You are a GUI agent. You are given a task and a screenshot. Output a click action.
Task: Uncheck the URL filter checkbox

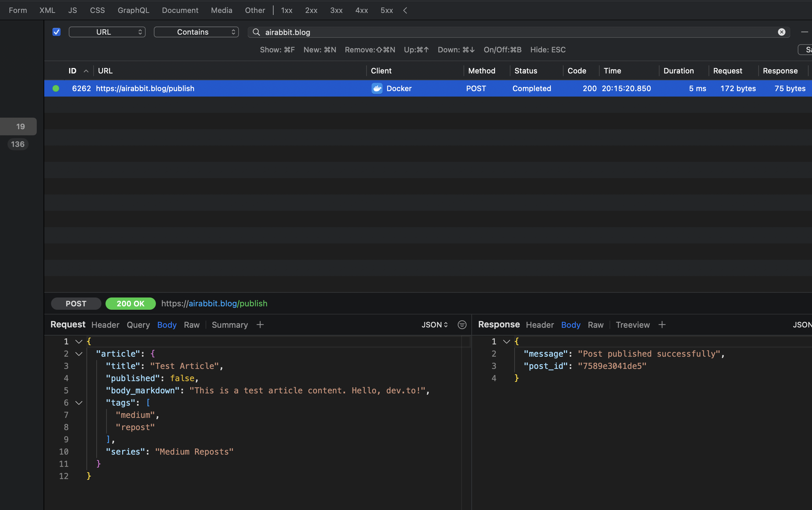56,32
